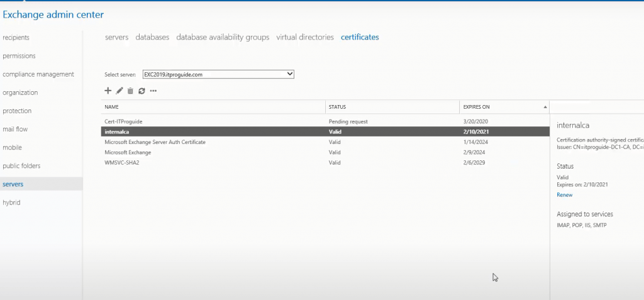The image size is (644, 300).
Task: Select the Microsoft Exchange certificate row
Action: click(325, 152)
